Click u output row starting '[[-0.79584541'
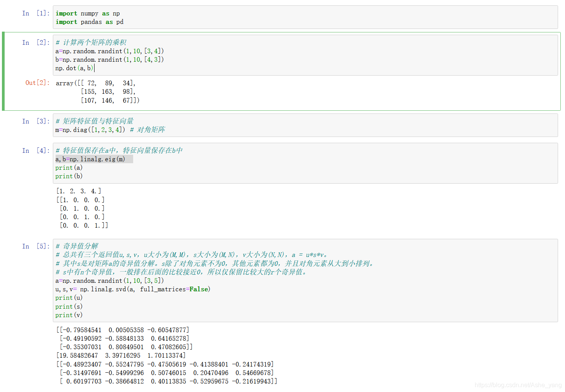The width and height of the screenshot is (565, 392). [x=123, y=330]
